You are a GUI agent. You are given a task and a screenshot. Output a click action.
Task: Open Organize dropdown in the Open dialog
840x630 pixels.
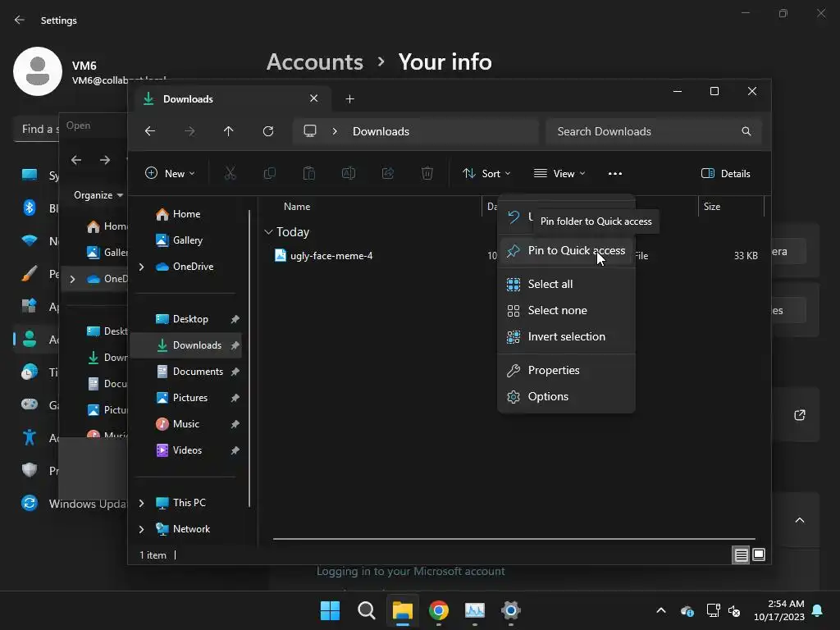coord(98,195)
